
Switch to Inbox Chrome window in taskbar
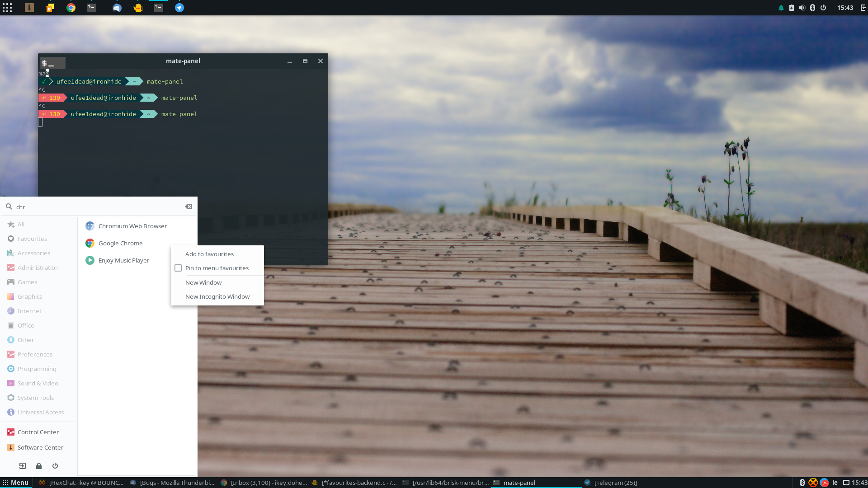tap(263, 483)
